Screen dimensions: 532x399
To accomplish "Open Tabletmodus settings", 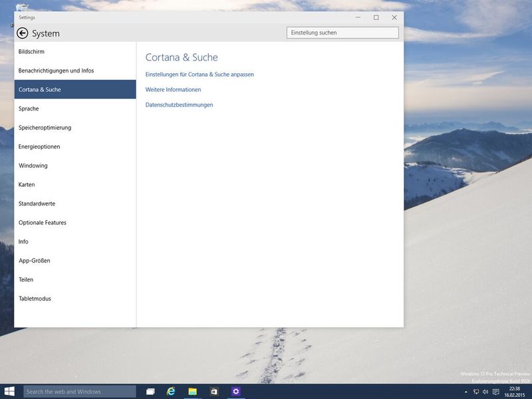I will (x=75, y=299).
